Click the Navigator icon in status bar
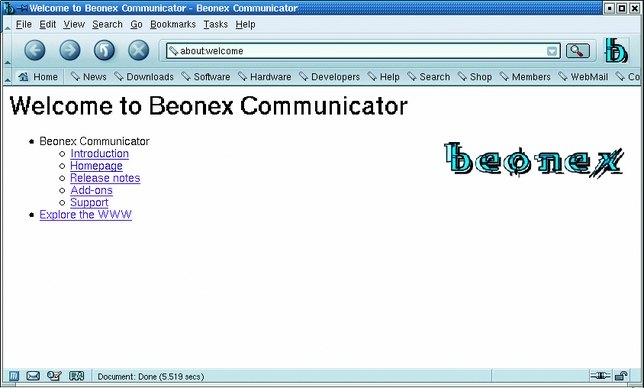This screenshot has width=644, height=388. [14, 376]
